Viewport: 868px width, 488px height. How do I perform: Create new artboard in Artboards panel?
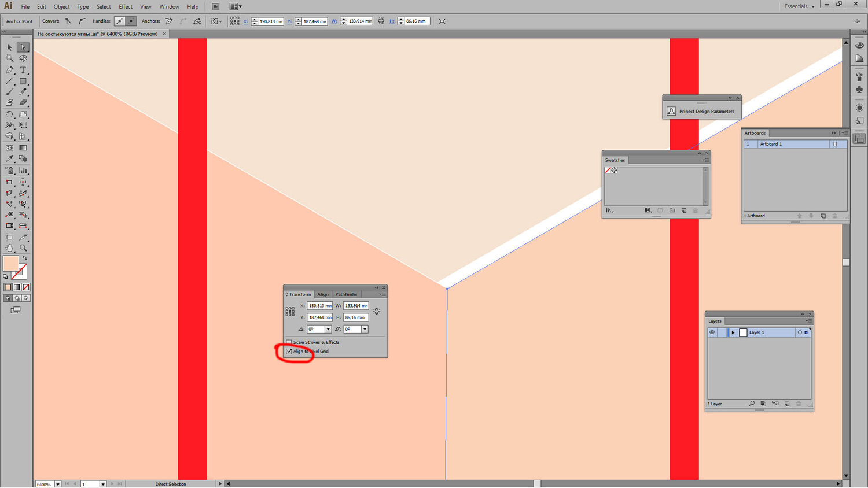click(x=823, y=216)
